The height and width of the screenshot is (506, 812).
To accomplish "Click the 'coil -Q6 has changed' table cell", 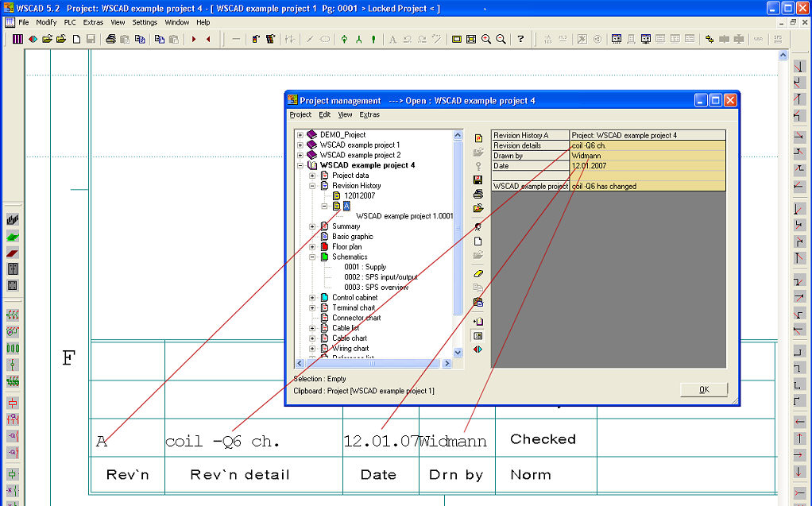I will tap(648, 186).
